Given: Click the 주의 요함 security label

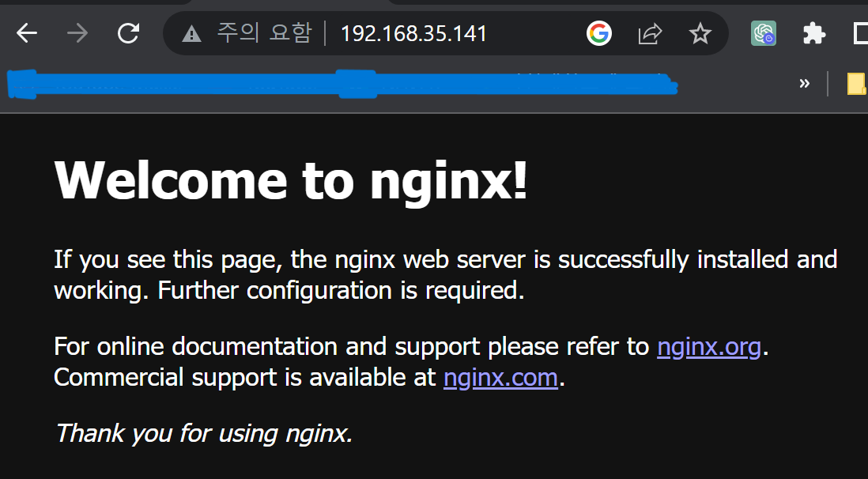Looking at the screenshot, I should click(264, 33).
